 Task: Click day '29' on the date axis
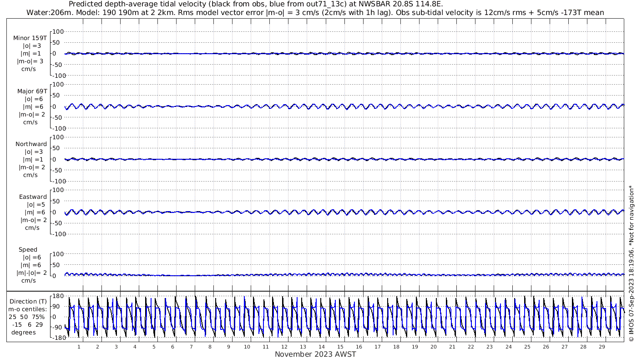pyautogui.click(x=602, y=347)
